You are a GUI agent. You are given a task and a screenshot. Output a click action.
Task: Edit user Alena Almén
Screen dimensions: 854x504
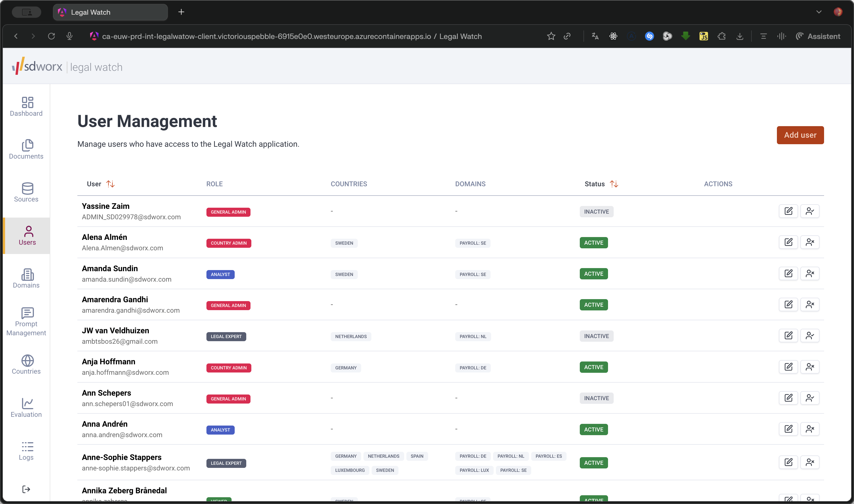pyautogui.click(x=788, y=242)
